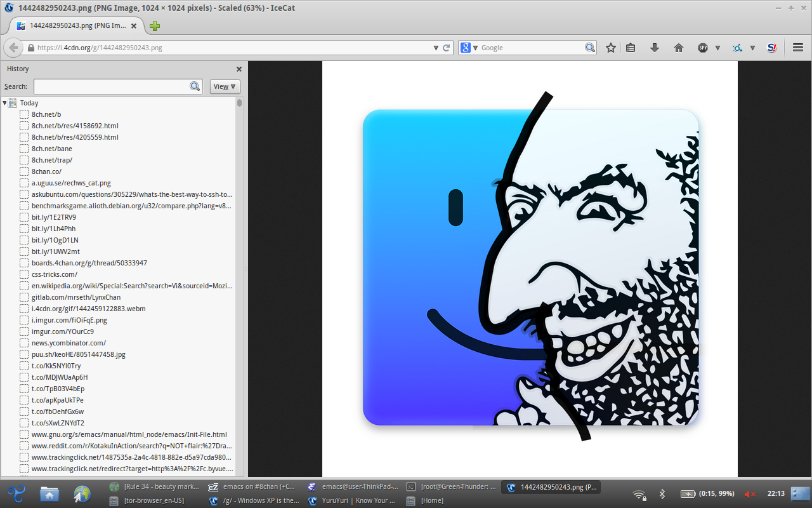
Task: Launch the web browser globe icon in taskbar
Action: point(82,493)
